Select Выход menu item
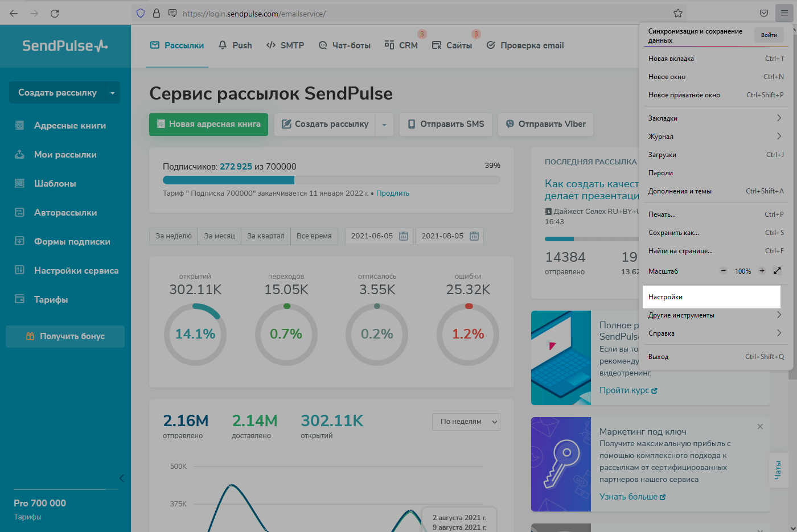 click(x=716, y=356)
